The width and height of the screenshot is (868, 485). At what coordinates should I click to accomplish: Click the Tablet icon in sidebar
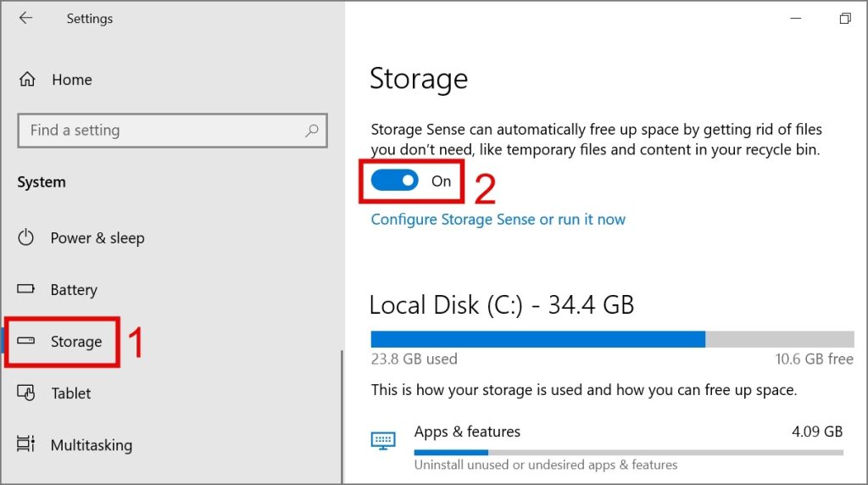pos(26,393)
